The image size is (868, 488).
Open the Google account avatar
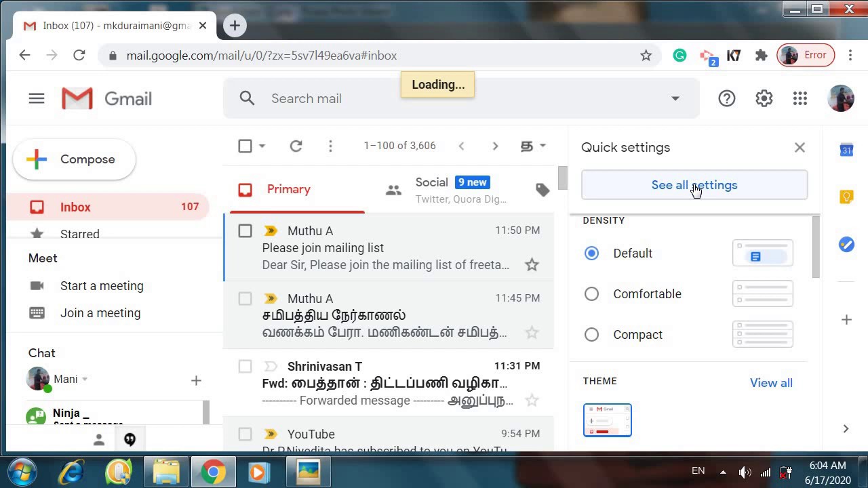click(x=841, y=98)
